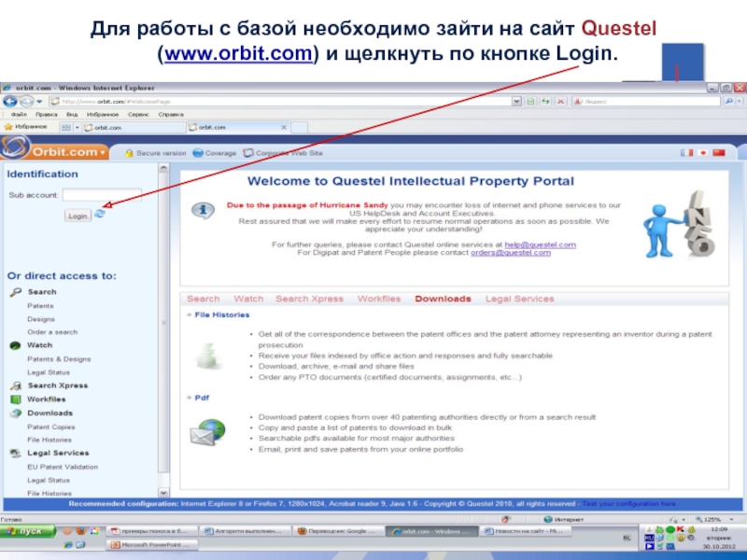This screenshot has height=560, width=747.
Task: Click the Downloads sidebar icon
Action: pyautogui.click(x=16, y=413)
